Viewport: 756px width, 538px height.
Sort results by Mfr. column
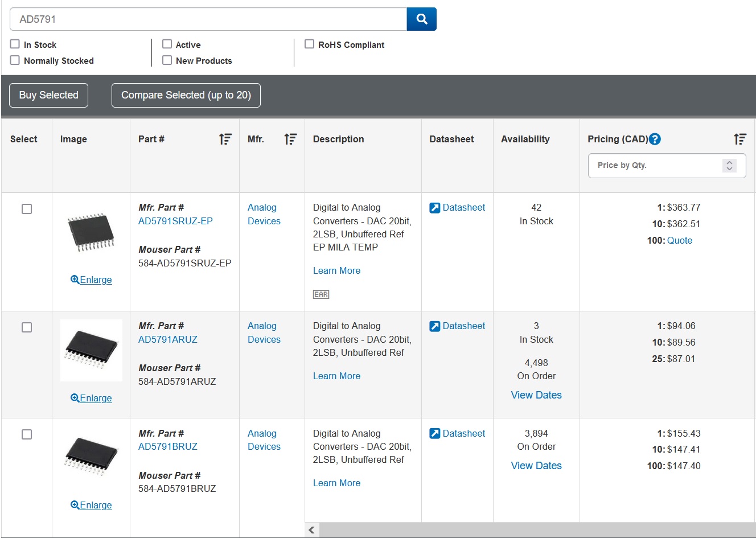(x=290, y=139)
